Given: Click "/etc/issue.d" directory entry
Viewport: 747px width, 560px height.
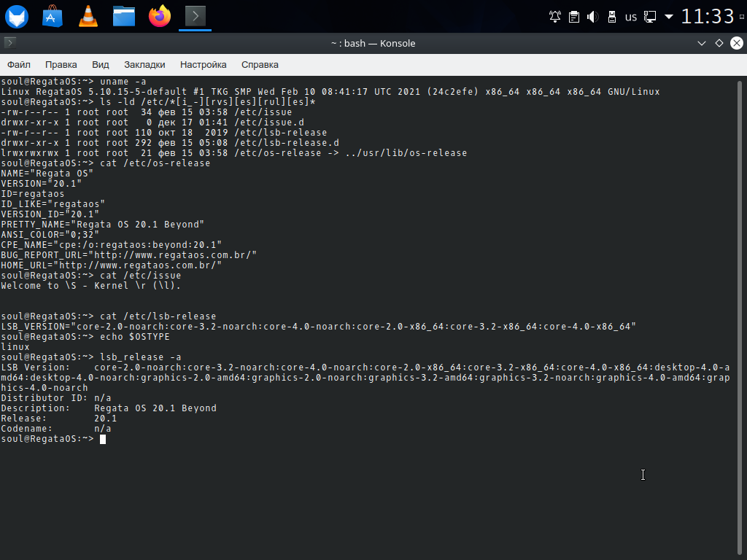Looking at the screenshot, I should 268,122.
